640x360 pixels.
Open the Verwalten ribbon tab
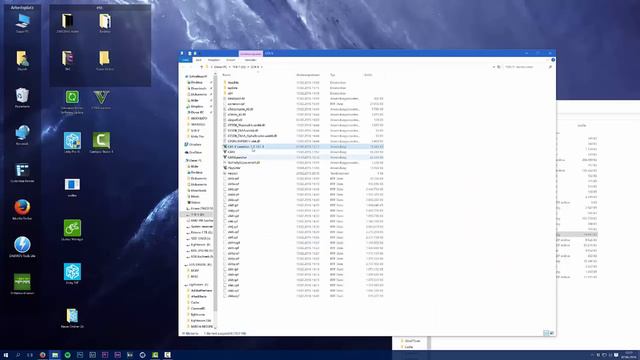point(250,60)
